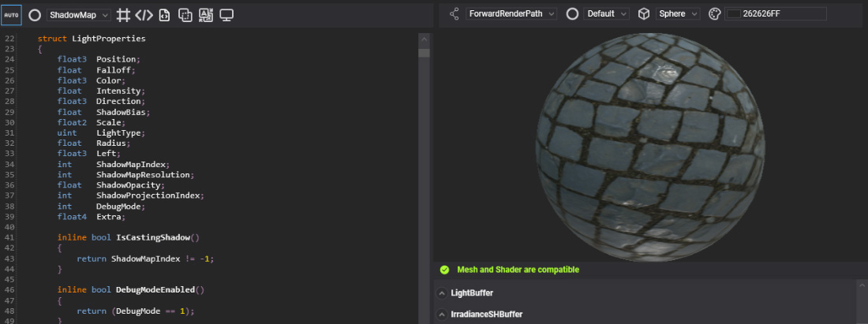
Task: Toggle the AUTO compile button
Action: [12, 14]
